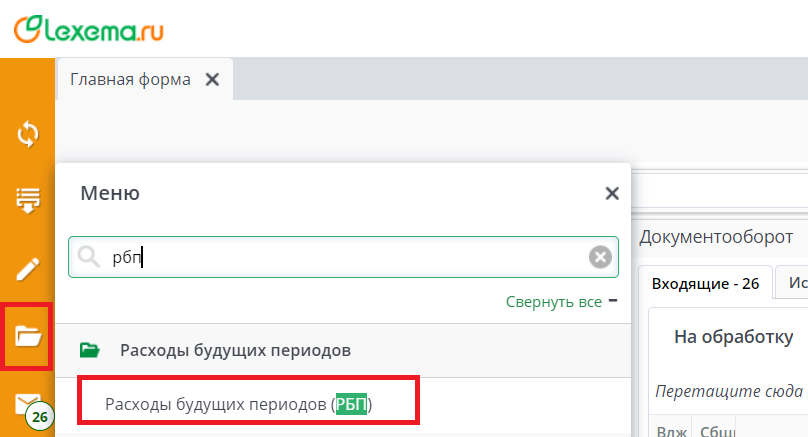Viewport: 808px width, 437px height.
Task: Click the Вдж column header
Action: coord(666,431)
